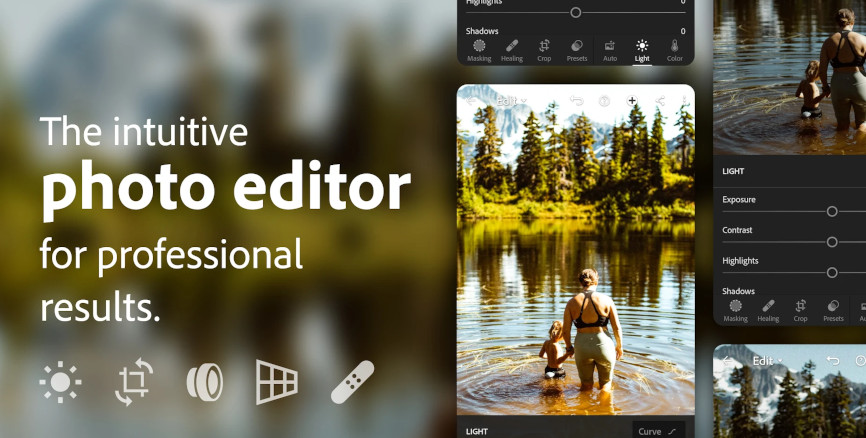
Task: Click the Exposure label in the LIGHT panel
Action: [x=738, y=199]
